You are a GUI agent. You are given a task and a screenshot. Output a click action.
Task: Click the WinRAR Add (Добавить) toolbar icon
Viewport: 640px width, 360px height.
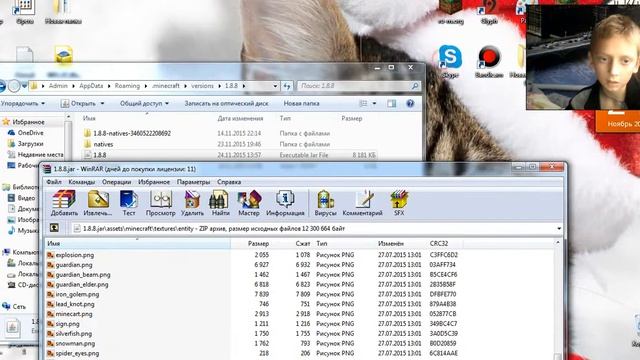pos(64,203)
